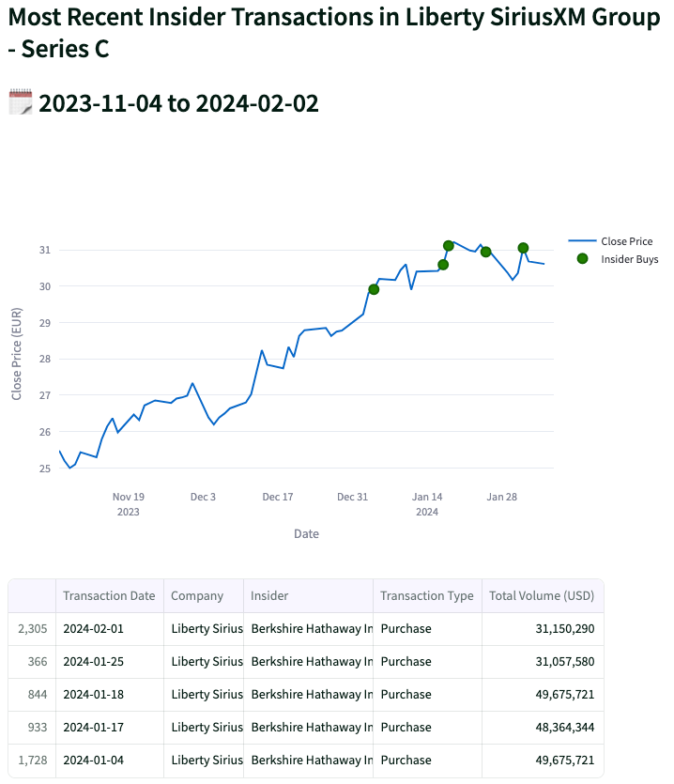Click row index 1,728 cell
The height and width of the screenshot is (784, 674).
click(x=32, y=761)
